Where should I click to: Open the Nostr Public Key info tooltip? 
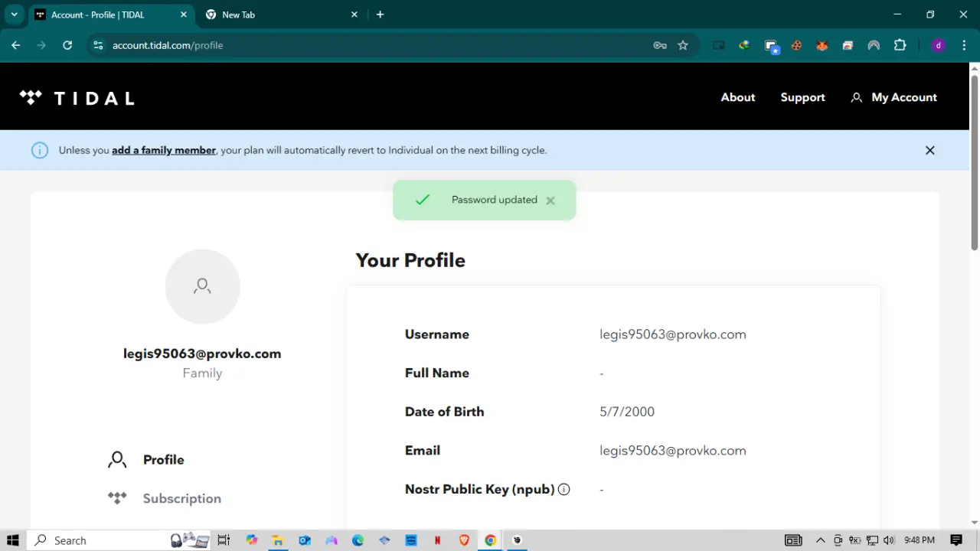click(x=564, y=489)
